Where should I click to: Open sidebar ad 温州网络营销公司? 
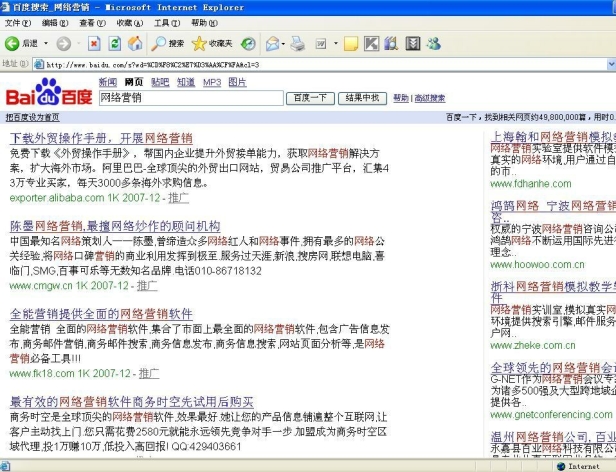553,437
